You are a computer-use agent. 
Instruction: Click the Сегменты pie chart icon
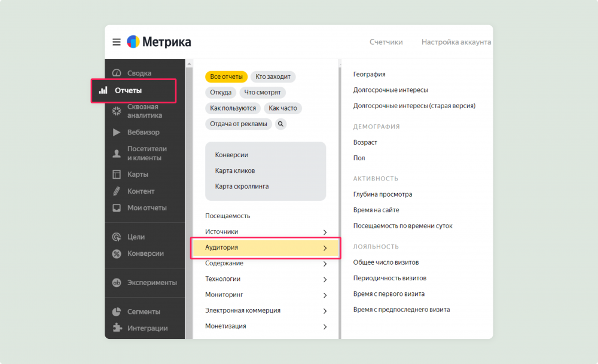pos(117,311)
